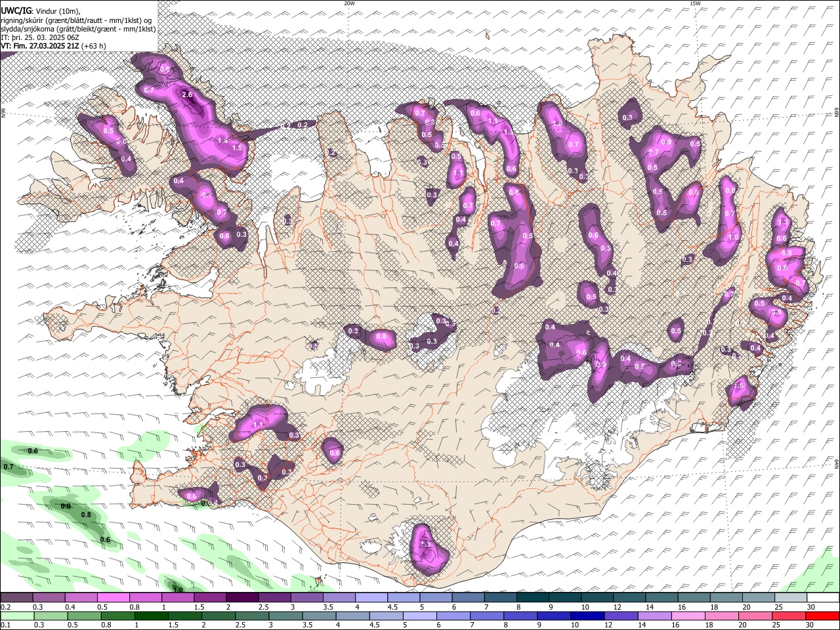The width and height of the screenshot is (840, 630).
Task: Select the deep navy 10–12 rain legend swatch
Action: pyautogui.click(x=588, y=616)
